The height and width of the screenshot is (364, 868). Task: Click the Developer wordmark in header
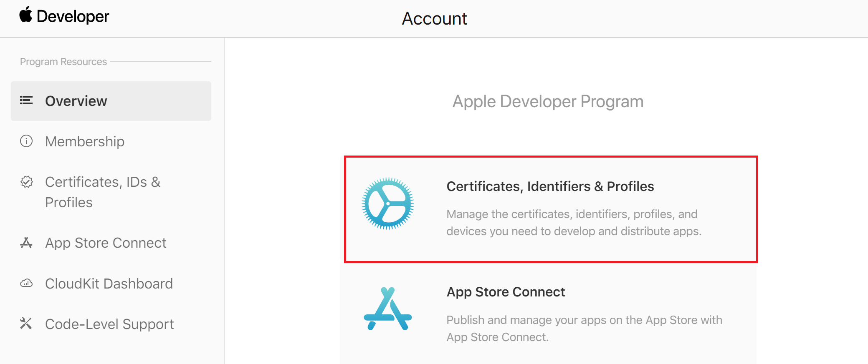[73, 16]
